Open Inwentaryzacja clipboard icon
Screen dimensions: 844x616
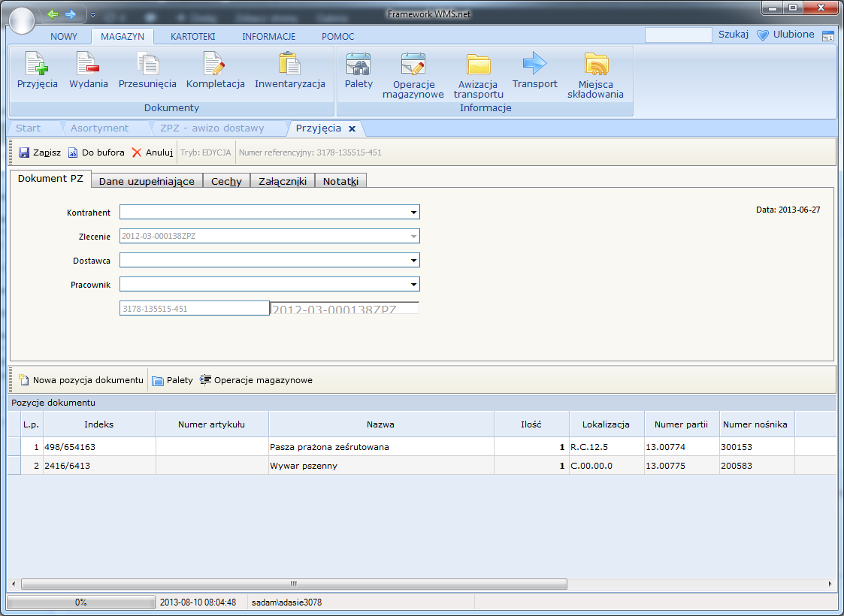[x=289, y=71]
